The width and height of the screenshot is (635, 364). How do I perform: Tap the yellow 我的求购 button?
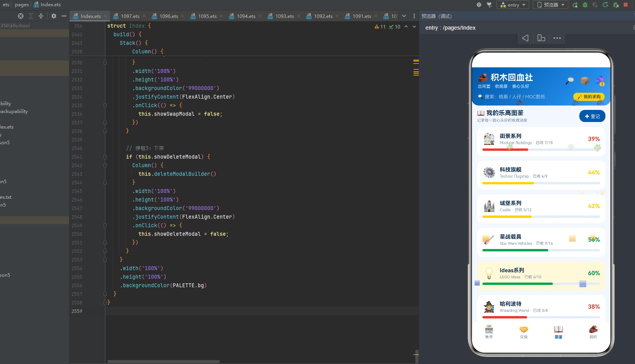coord(589,97)
